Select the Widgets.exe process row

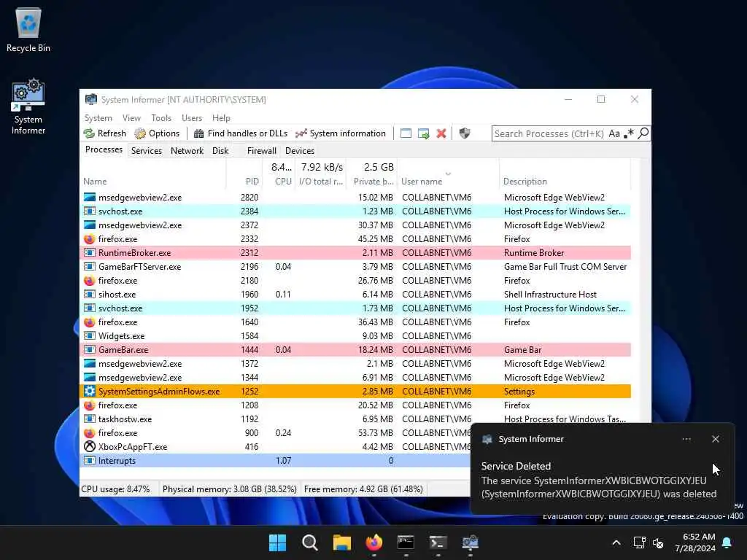(355, 336)
